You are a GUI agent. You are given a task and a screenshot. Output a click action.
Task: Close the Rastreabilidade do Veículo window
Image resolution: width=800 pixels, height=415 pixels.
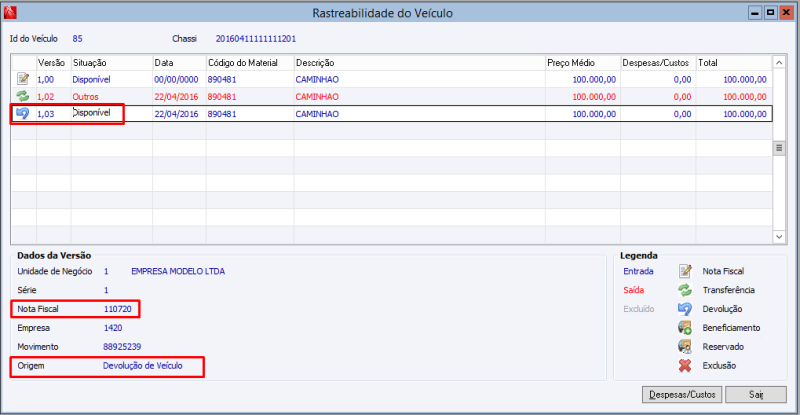[786, 13]
